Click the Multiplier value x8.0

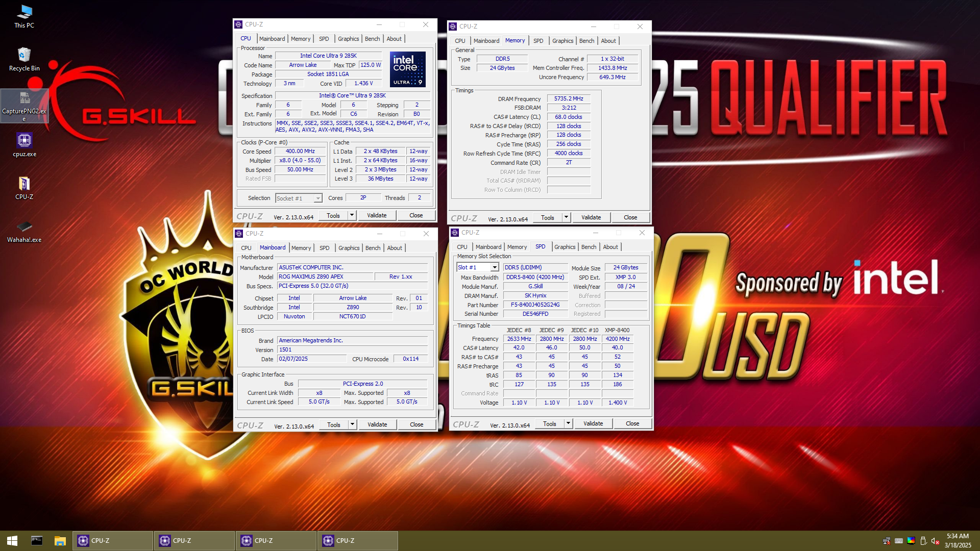[x=300, y=160]
